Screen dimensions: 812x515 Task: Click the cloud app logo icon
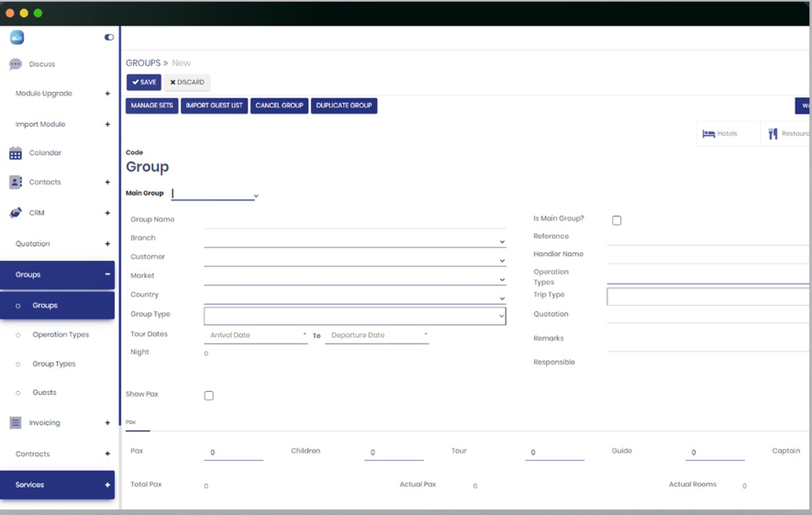(x=17, y=38)
